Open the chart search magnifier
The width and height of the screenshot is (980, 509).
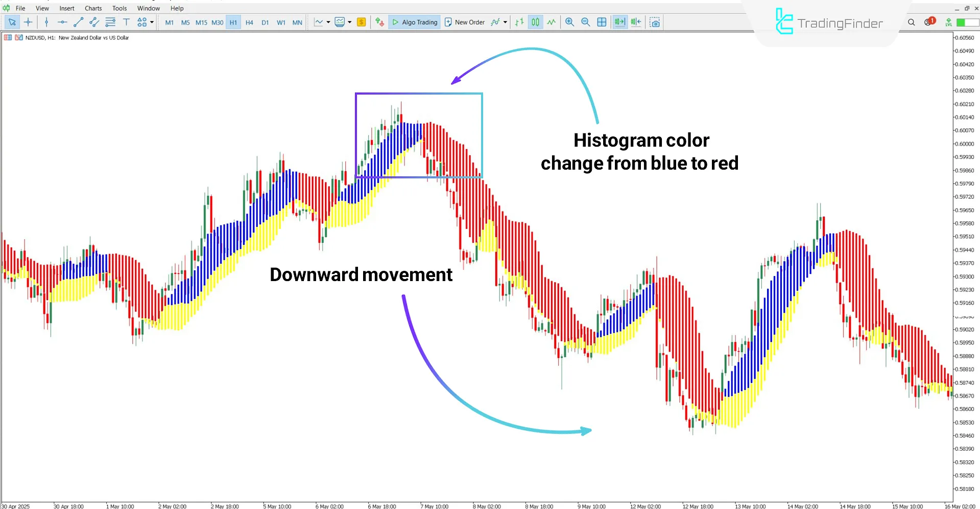coord(911,22)
